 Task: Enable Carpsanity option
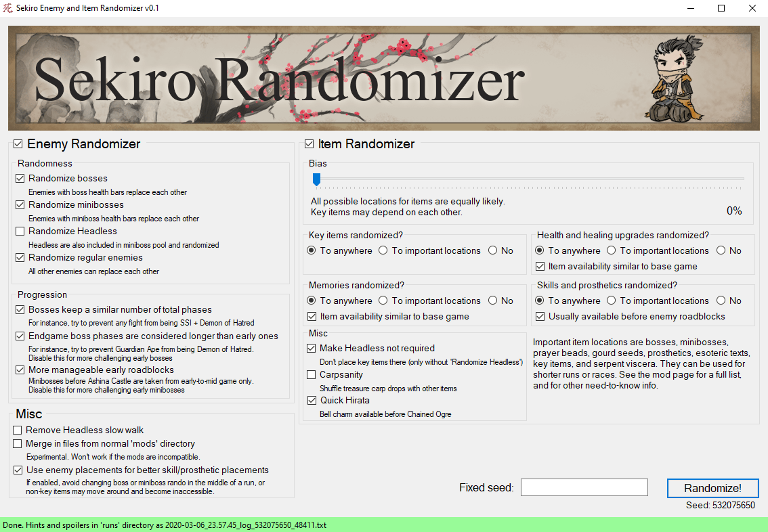click(312, 375)
